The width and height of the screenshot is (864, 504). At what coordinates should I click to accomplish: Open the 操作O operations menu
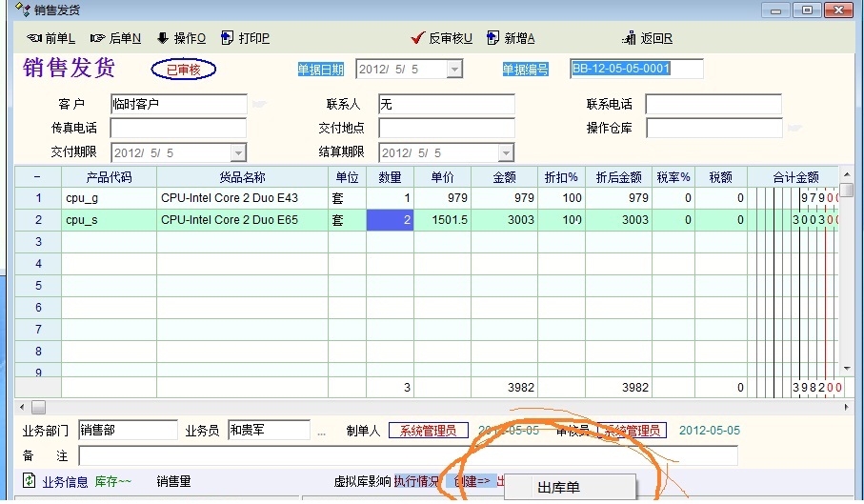point(181,38)
